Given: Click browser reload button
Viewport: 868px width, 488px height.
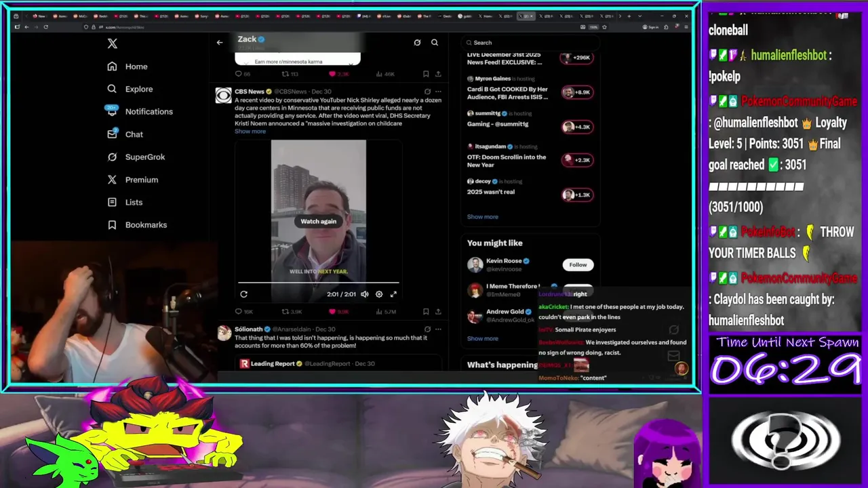Looking at the screenshot, I should [45, 27].
